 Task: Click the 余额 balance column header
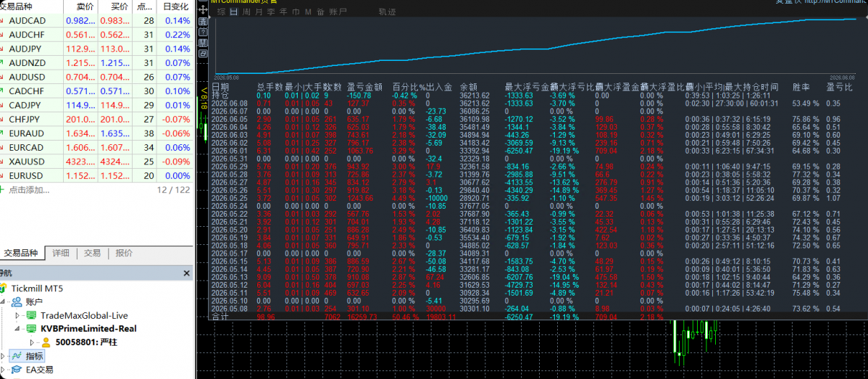[468, 87]
